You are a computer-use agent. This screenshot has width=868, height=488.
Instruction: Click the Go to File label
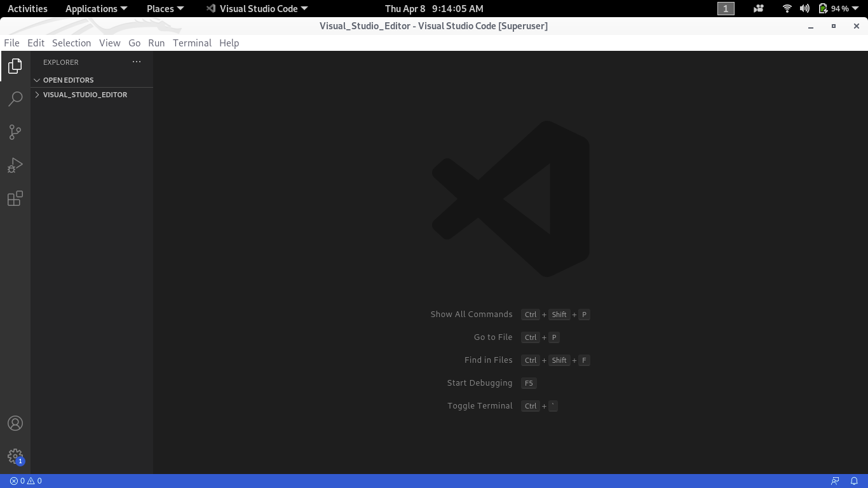pyautogui.click(x=493, y=337)
